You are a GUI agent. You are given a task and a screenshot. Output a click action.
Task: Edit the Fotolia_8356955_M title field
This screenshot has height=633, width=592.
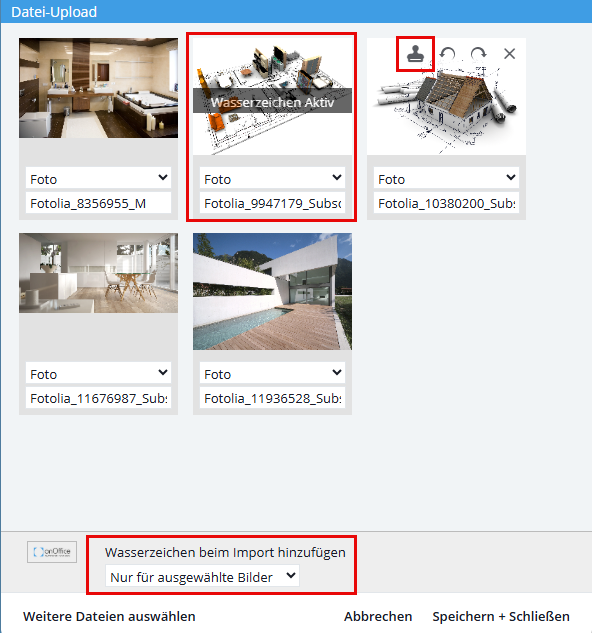(99, 203)
